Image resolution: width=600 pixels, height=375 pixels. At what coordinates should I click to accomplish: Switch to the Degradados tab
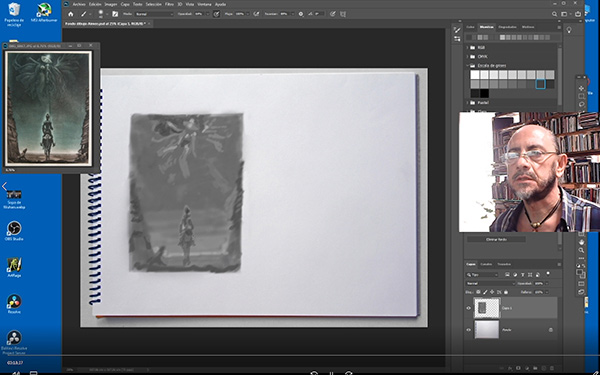coord(507,27)
